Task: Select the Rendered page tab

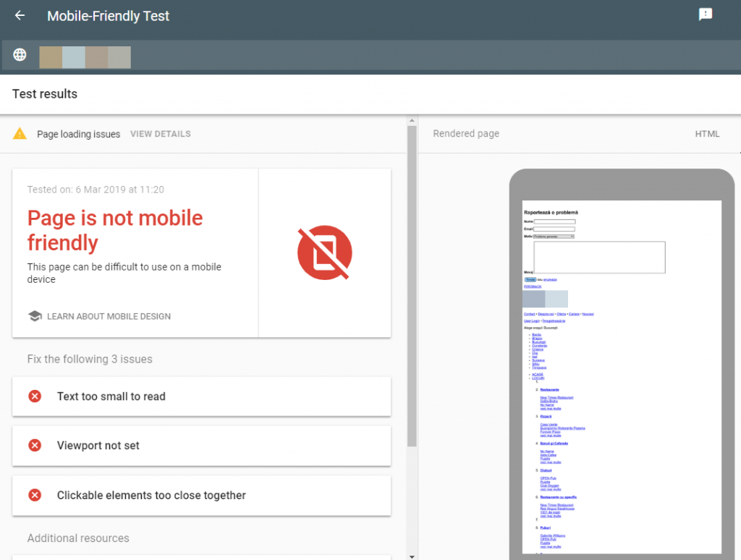Action: coord(466,133)
